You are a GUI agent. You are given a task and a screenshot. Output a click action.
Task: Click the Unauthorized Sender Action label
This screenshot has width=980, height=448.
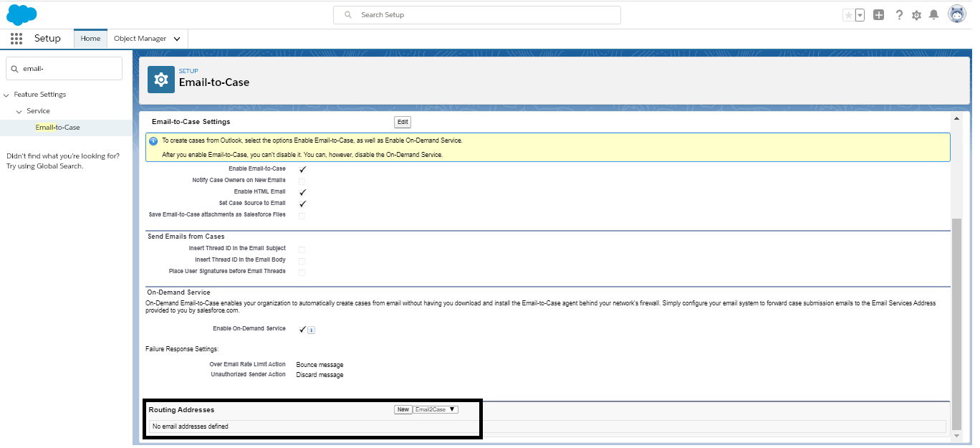click(x=248, y=375)
